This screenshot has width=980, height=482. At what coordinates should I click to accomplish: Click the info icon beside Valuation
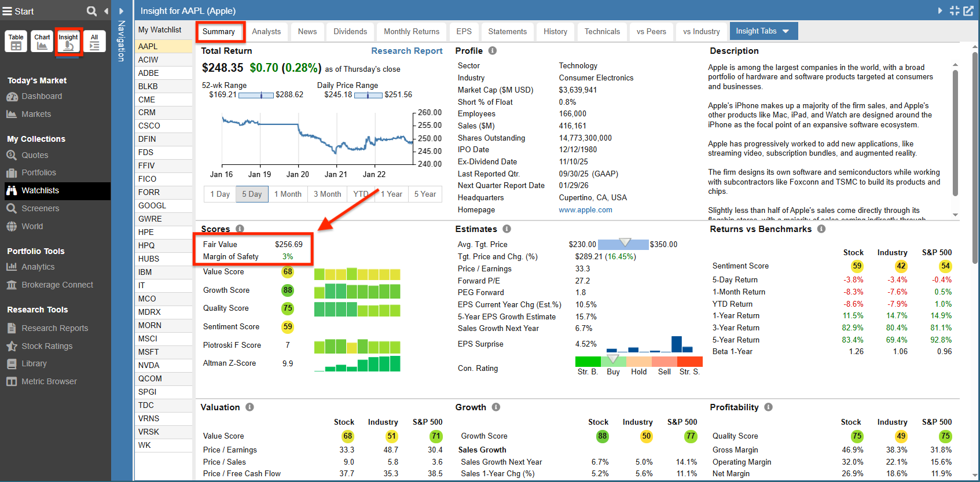(249, 407)
